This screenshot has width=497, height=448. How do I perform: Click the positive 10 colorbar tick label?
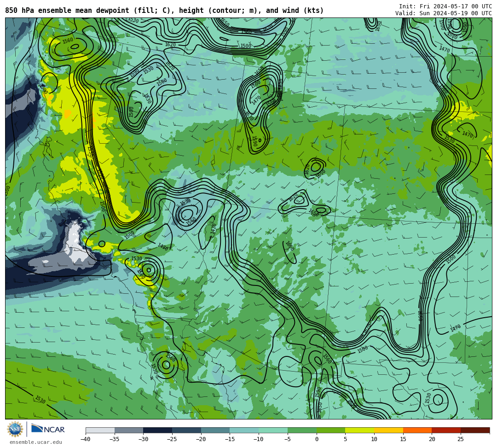[374, 439]
